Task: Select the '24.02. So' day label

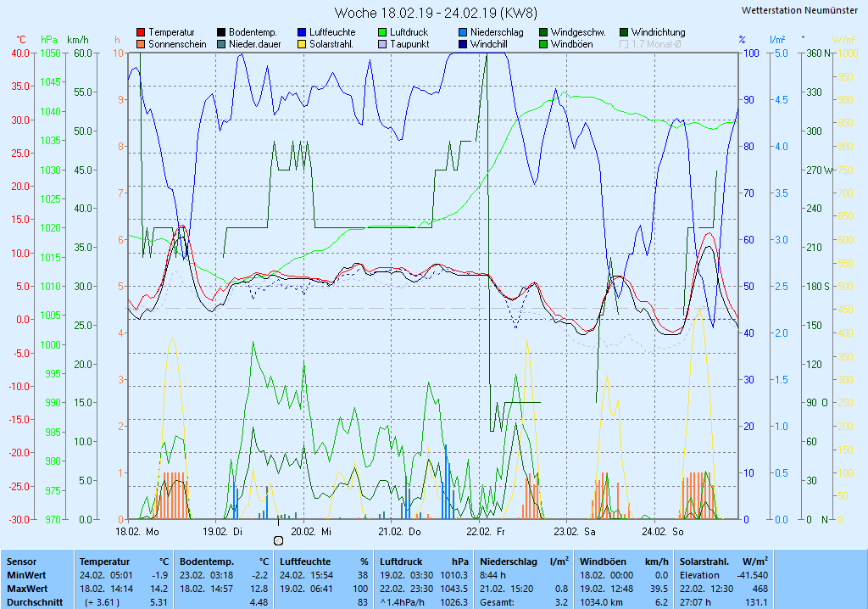Action: click(663, 532)
